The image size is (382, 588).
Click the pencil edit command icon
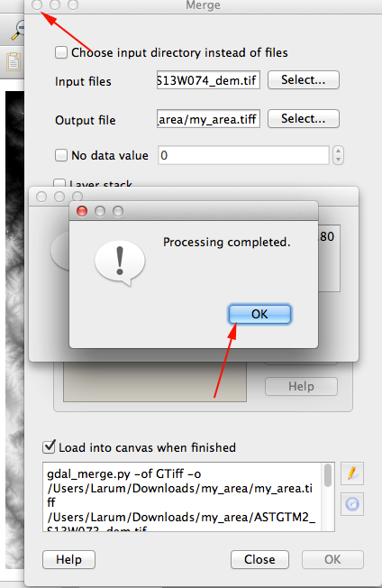pos(352,473)
